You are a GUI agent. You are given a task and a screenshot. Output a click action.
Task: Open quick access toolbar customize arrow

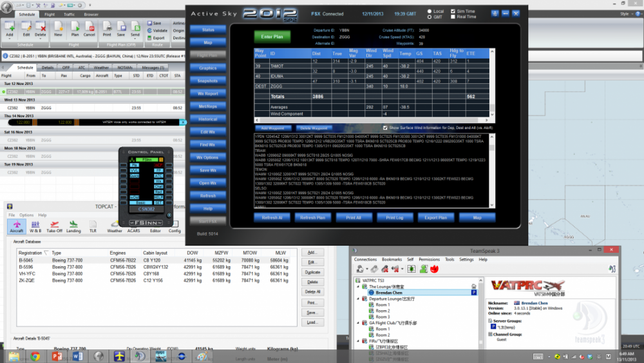pos(90,5)
